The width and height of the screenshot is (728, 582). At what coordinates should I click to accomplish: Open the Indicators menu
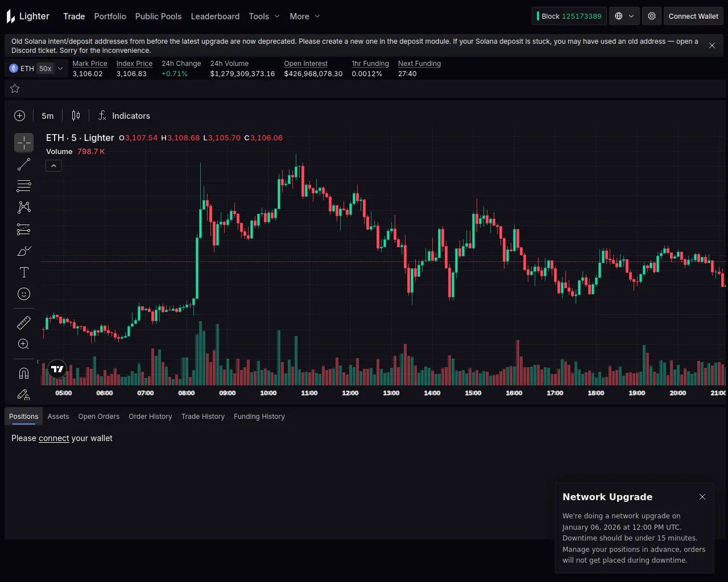[124, 116]
